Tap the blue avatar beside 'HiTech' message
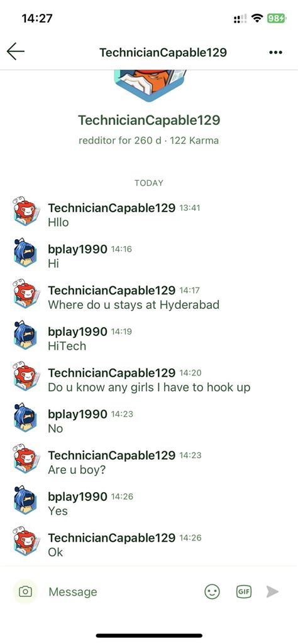 [x=25, y=335]
